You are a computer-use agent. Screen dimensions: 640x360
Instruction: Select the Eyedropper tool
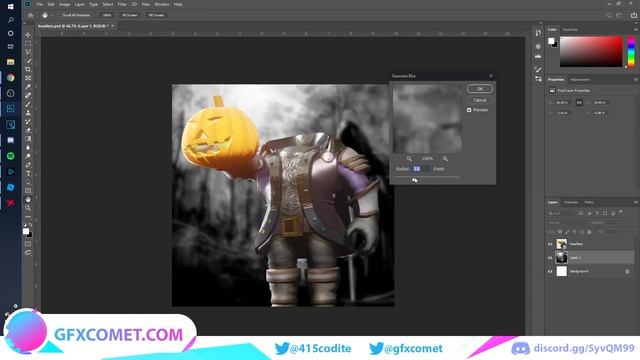click(28, 87)
